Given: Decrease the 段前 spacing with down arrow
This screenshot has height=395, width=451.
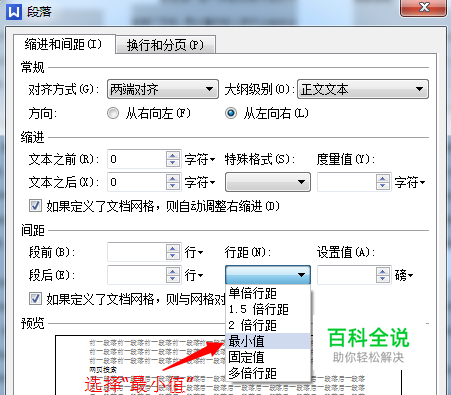Looking at the screenshot, I should [173, 256].
